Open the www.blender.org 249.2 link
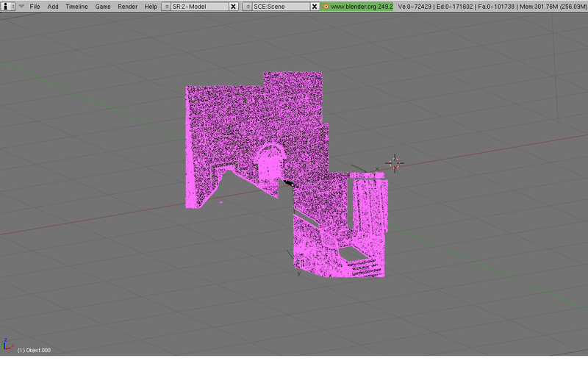Screen dimensions: 588x369 click(362, 7)
